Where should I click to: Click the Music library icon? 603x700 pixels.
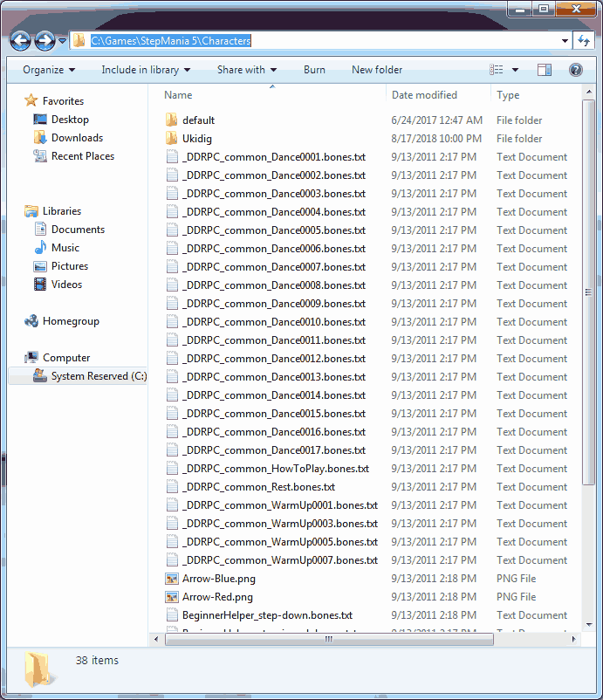click(40, 247)
